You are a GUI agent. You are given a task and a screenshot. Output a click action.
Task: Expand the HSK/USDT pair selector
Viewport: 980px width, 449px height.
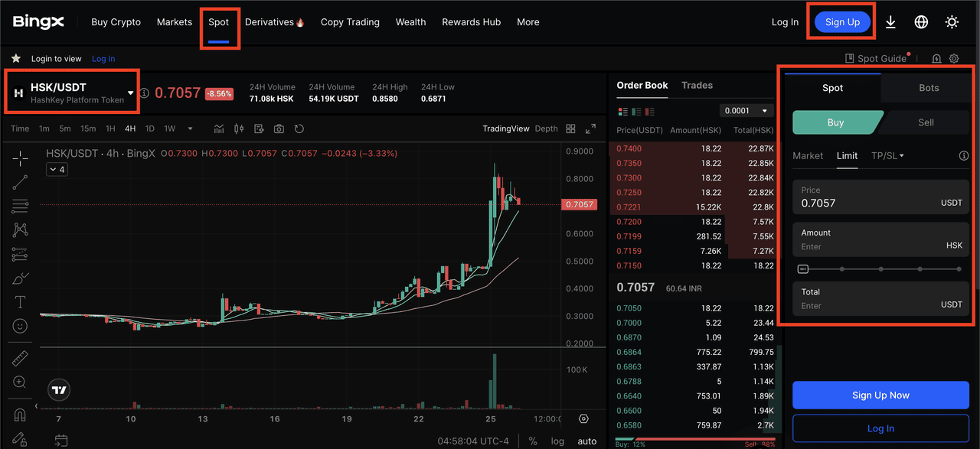click(131, 93)
